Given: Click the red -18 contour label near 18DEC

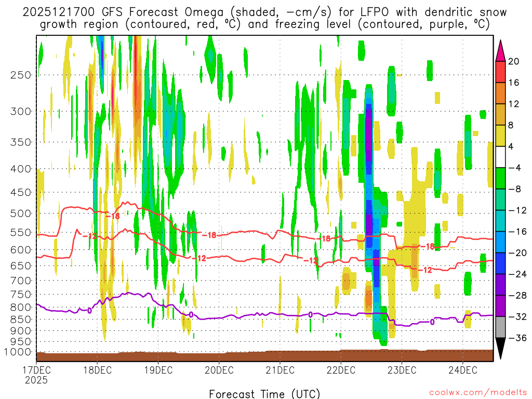Looking at the screenshot, I should [x=113, y=216].
